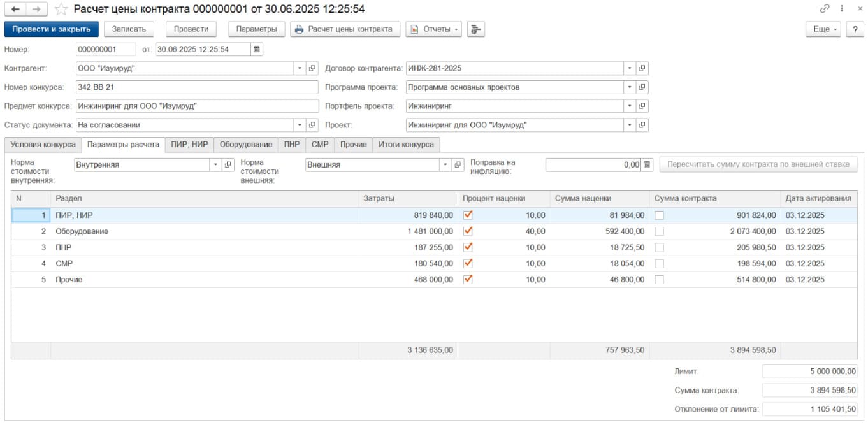Open the three-dot window menu

pyautogui.click(x=843, y=9)
